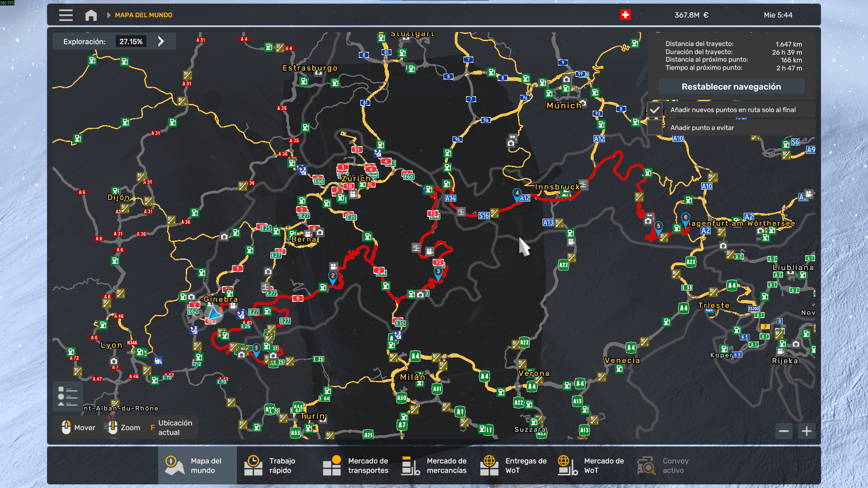Zoom in with the plus button
The height and width of the screenshot is (488, 868).
[x=807, y=431]
